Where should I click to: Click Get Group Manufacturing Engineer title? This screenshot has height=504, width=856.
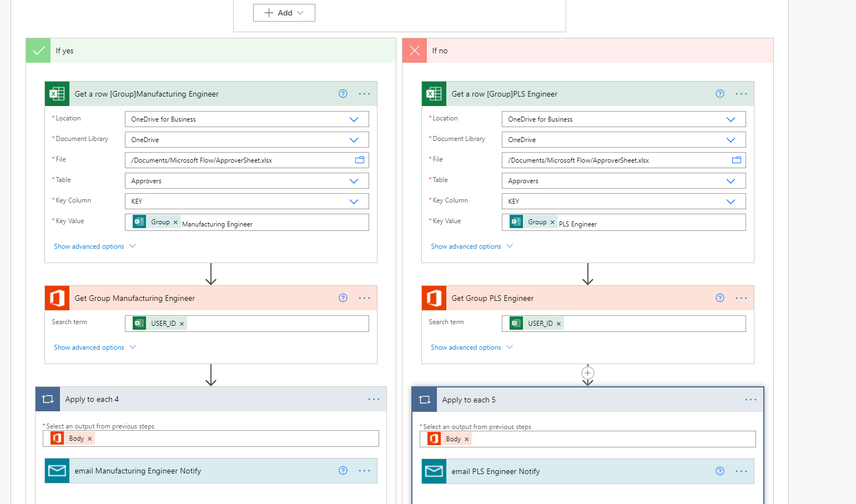coord(135,298)
